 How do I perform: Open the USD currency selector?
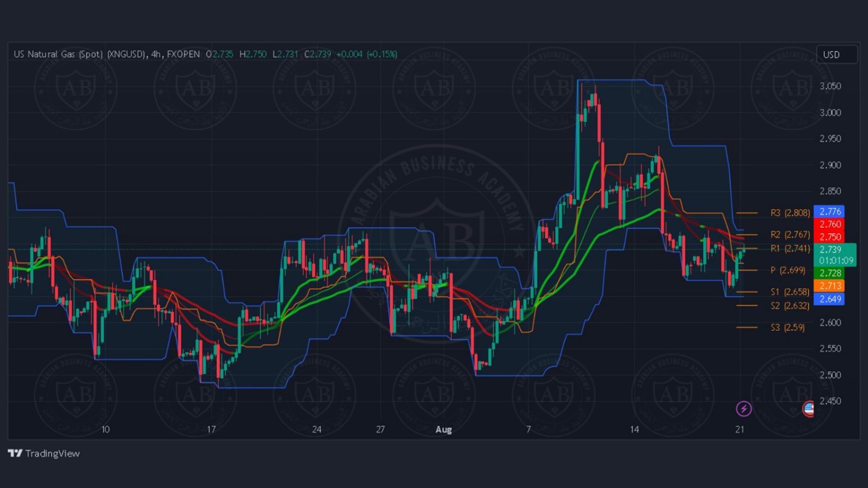click(x=836, y=54)
